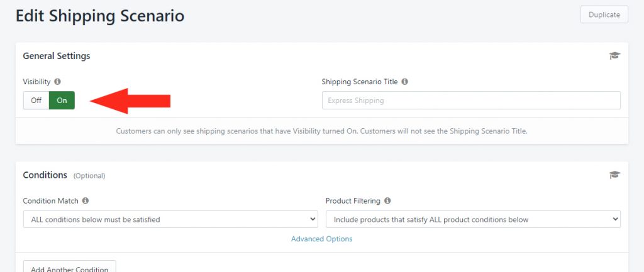This screenshot has height=272, width=644.
Task: View the Product Filtering info tooltip icon
Action: click(387, 200)
